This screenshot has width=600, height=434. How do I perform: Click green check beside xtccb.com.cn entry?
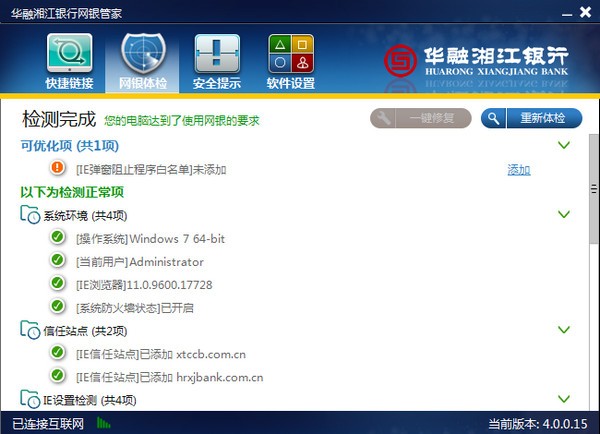(57, 352)
